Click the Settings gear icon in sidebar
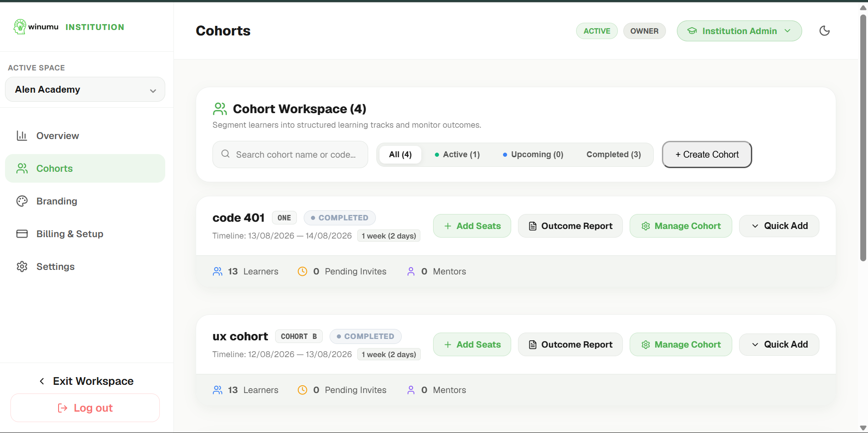 tap(22, 267)
